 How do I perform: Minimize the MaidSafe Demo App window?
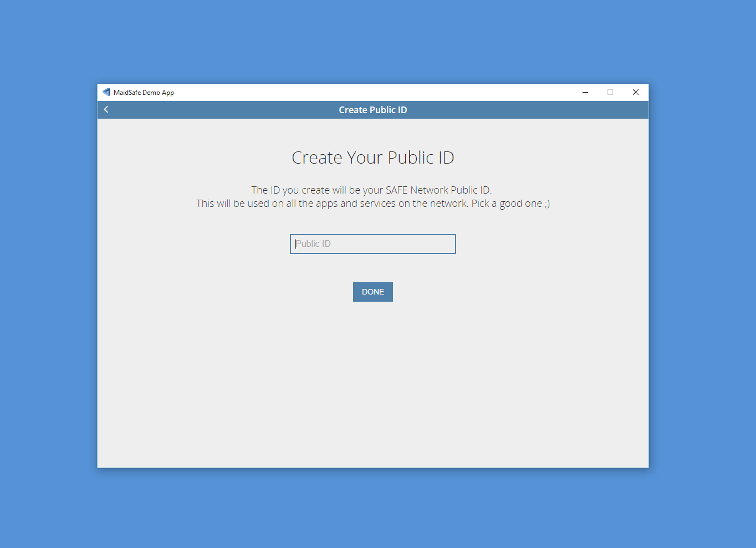pos(585,92)
